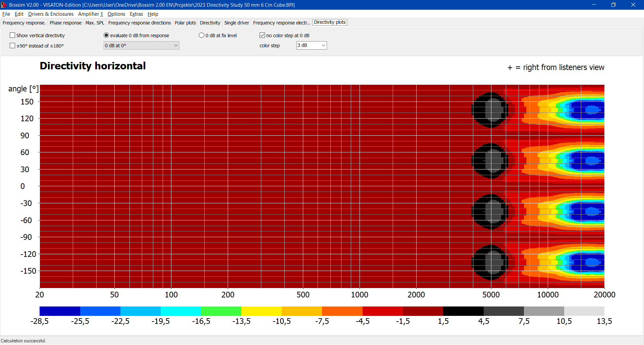Switch to Single driver tab

tap(236, 23)
